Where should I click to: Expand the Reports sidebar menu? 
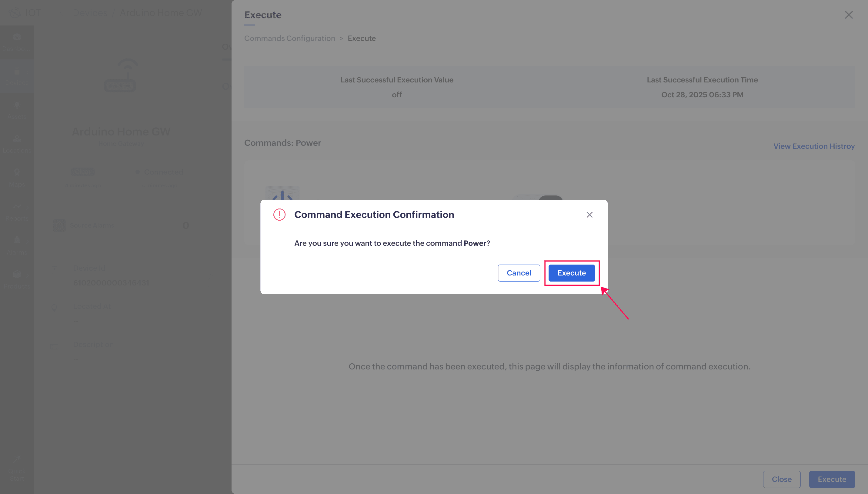(17, 212)
